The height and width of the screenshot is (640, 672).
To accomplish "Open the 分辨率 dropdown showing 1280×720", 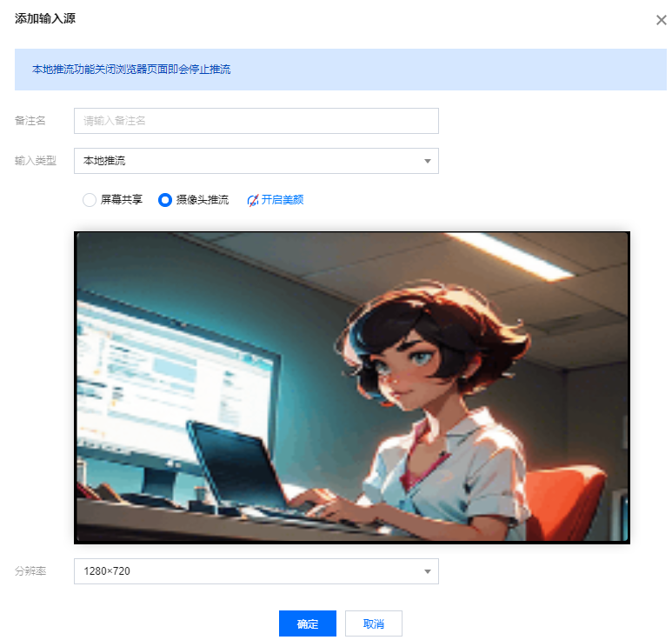I will click(256, 571).
